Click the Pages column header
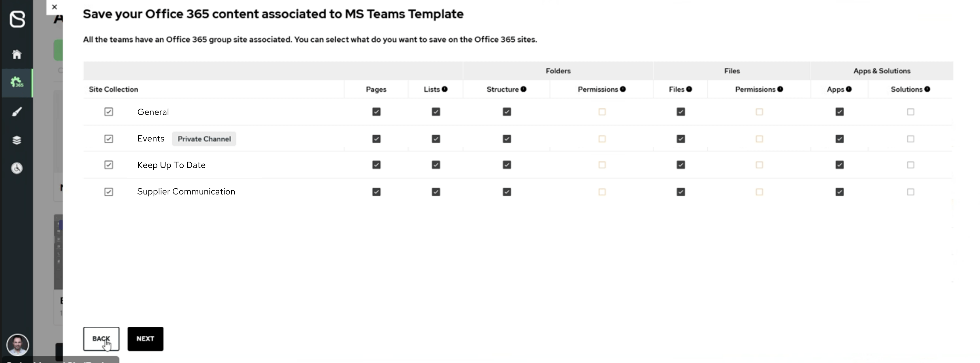 tap(376, 89)
